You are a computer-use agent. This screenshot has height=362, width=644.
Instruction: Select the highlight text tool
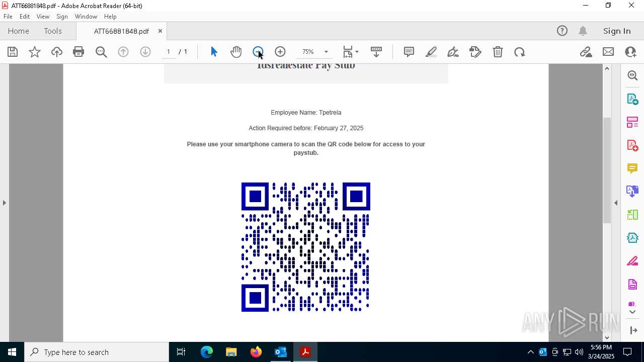coord(431,52)
